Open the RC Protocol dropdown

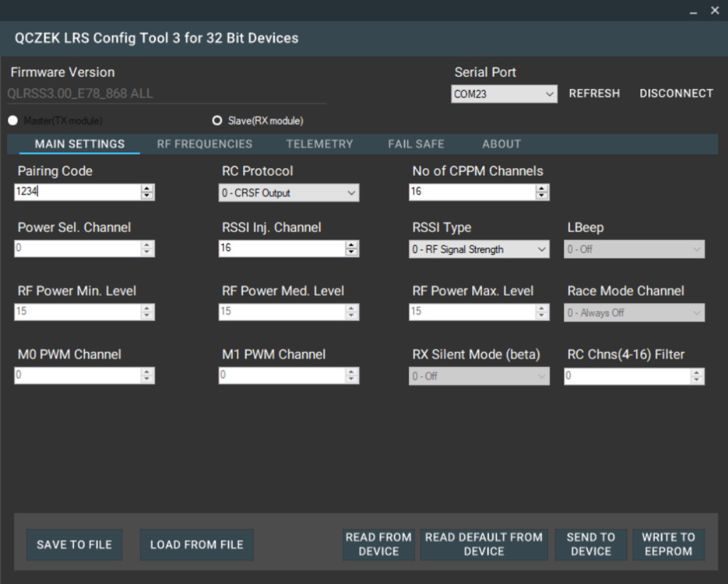(289, 193)
